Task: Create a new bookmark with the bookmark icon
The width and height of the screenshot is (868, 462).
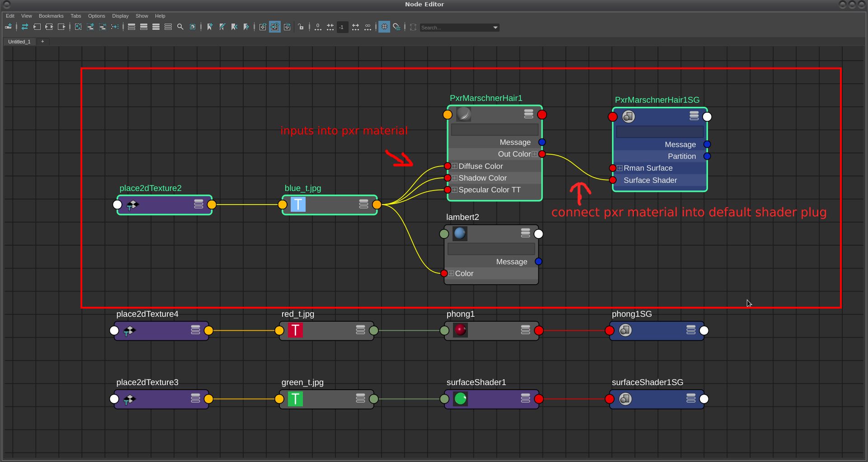Action: pos(210,27)
